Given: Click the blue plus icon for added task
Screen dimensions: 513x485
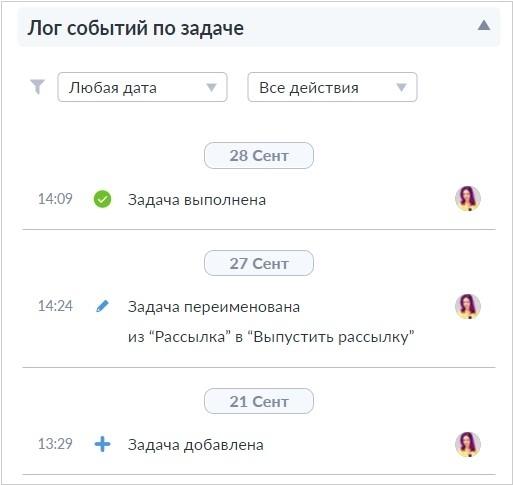Looking at the screenshot, I should (102, 444).
